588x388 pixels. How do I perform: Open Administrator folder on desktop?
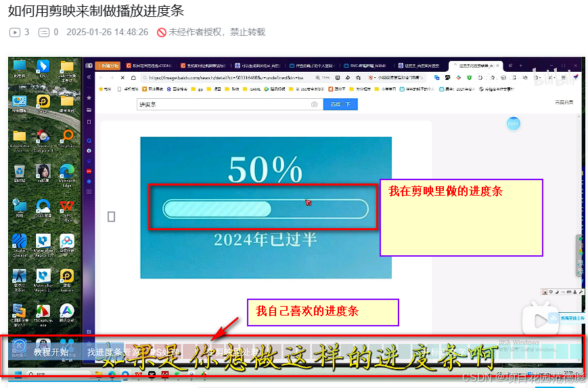pos(19,141)
